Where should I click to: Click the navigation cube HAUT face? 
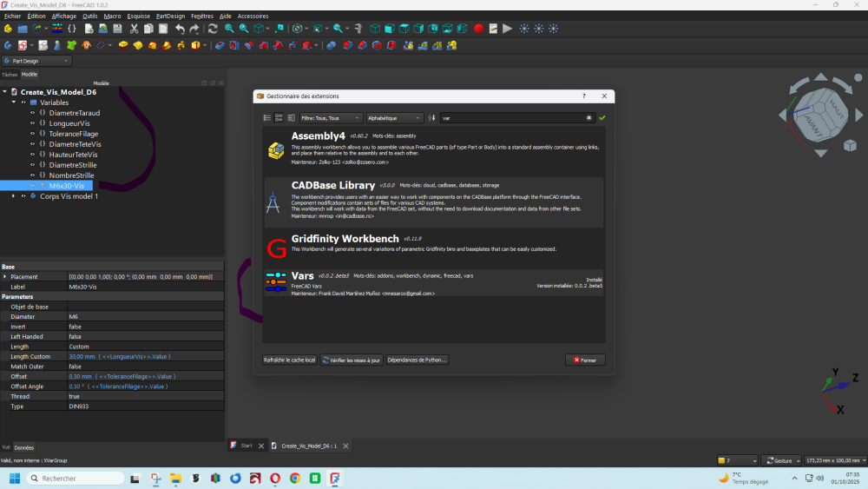(837, 109)
